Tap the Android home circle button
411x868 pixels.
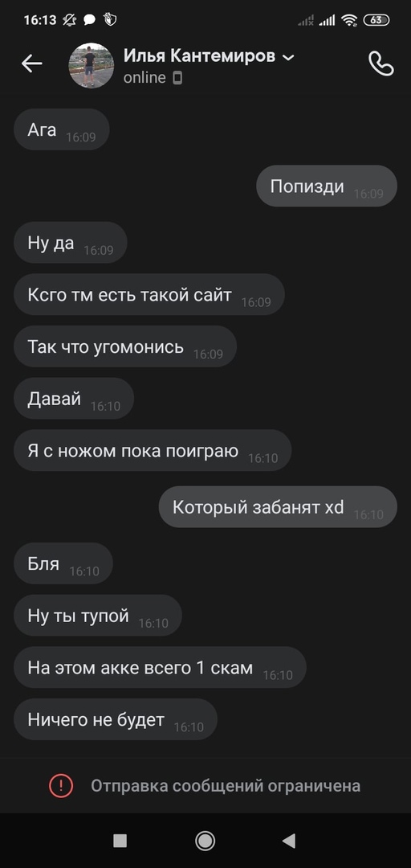click(205, 841)
